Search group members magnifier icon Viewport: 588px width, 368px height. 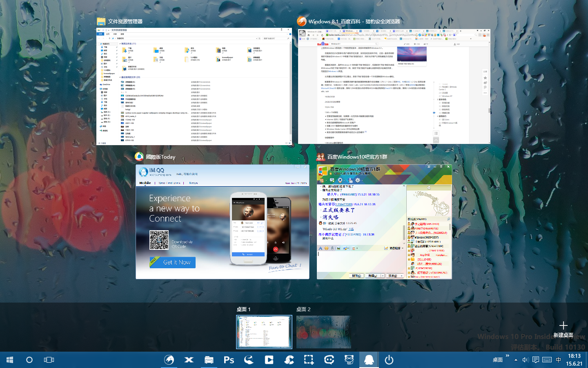(x=449, y=219)
